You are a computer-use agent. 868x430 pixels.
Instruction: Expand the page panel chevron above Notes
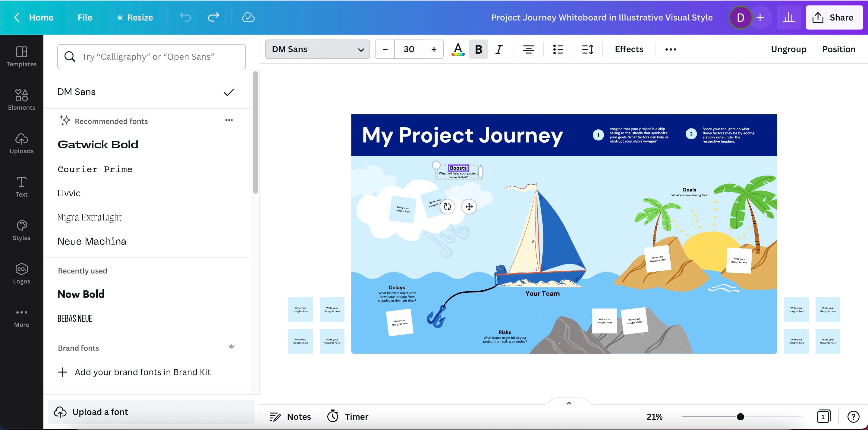click(569, 403)
